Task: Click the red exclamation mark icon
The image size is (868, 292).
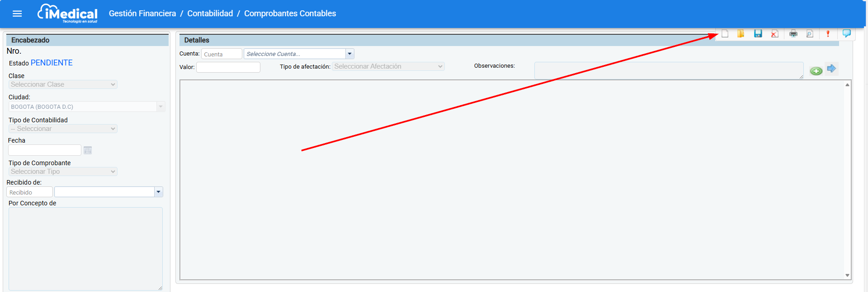Action: click(x=828, y=34)
